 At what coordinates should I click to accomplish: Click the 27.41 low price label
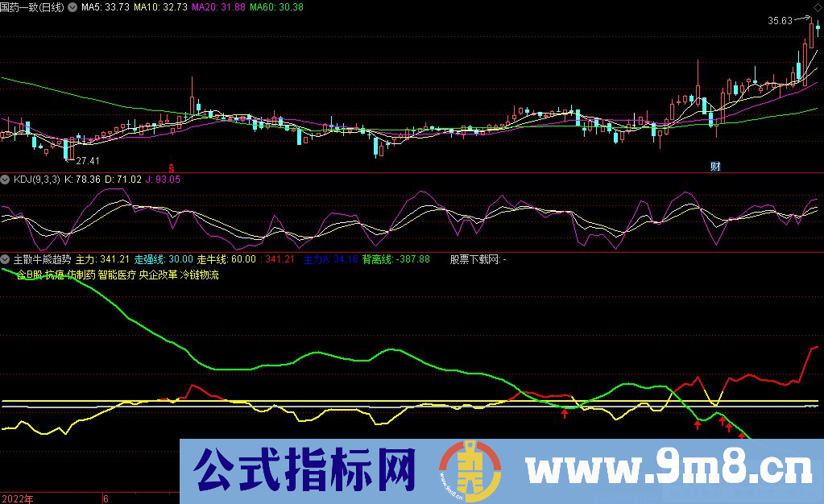click(x=87, y=161)
